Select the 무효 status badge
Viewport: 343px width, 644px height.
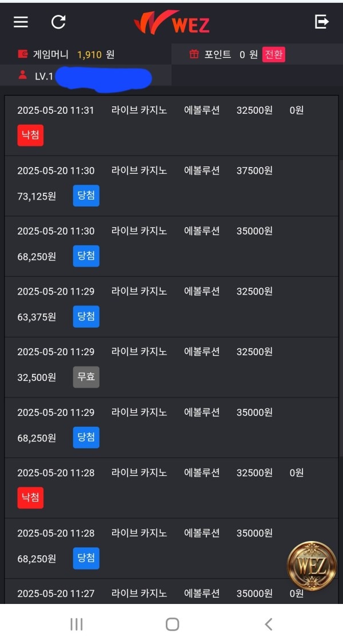[x=85, y=377]
